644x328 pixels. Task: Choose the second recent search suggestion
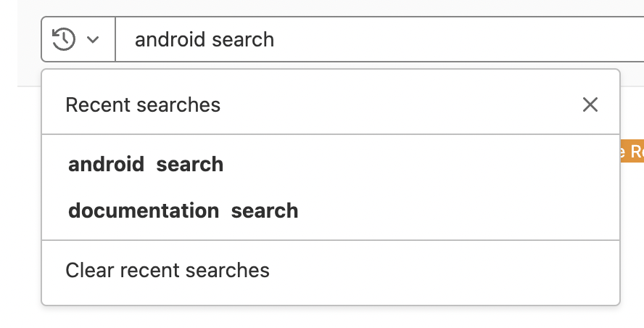331,210
